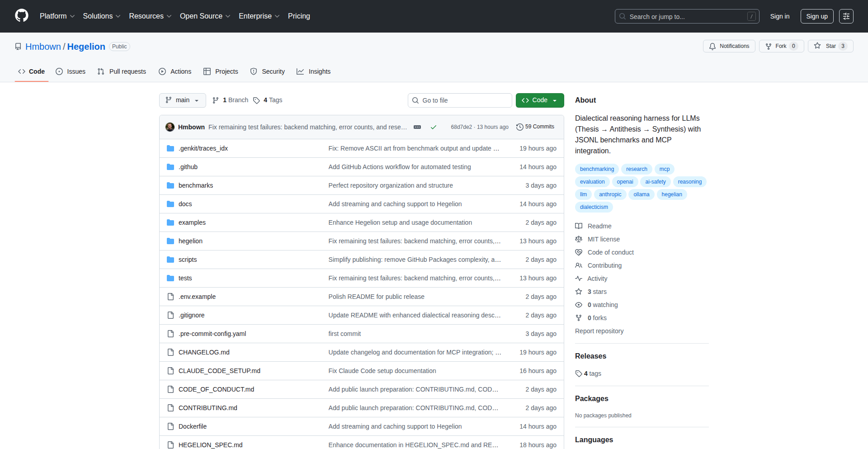Open the 4 Tags link
868x449 pixels.
coord(268,100)
